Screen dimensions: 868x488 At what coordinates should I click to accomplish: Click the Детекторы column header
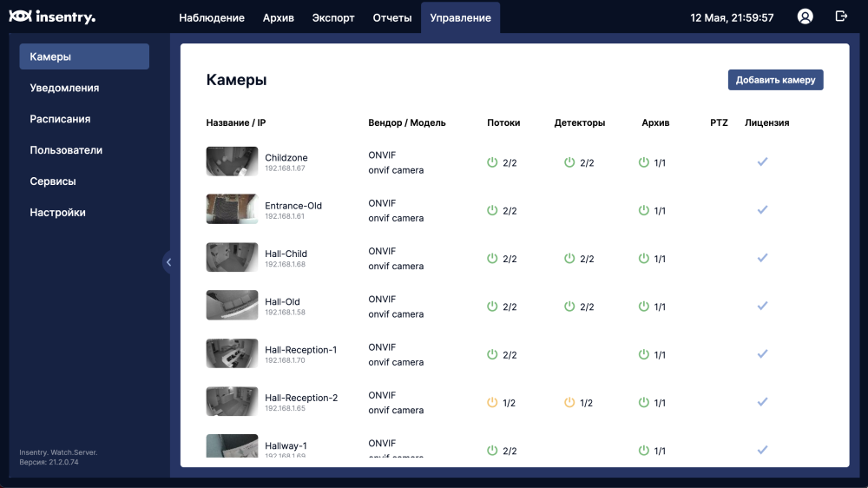pos(580,122)
